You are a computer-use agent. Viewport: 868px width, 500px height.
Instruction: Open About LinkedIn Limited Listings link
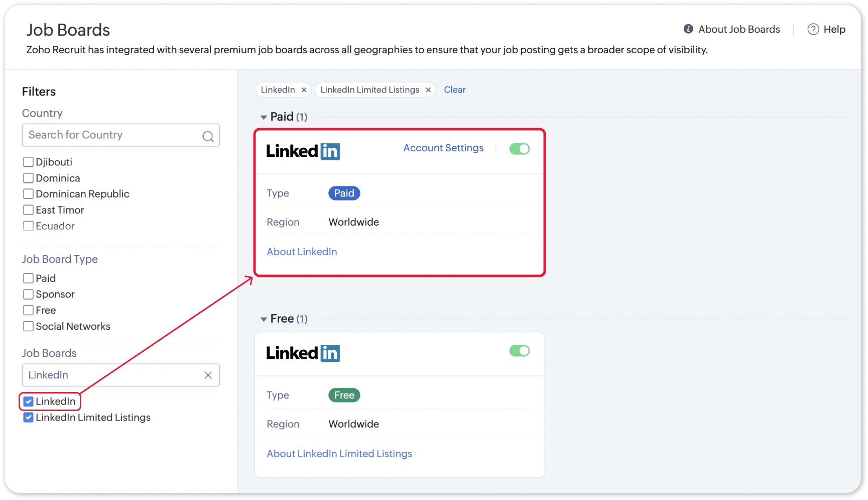[339, 454]
